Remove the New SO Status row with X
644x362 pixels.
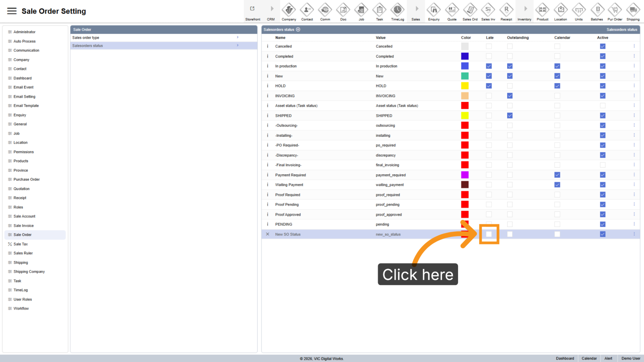pos(268,234)
